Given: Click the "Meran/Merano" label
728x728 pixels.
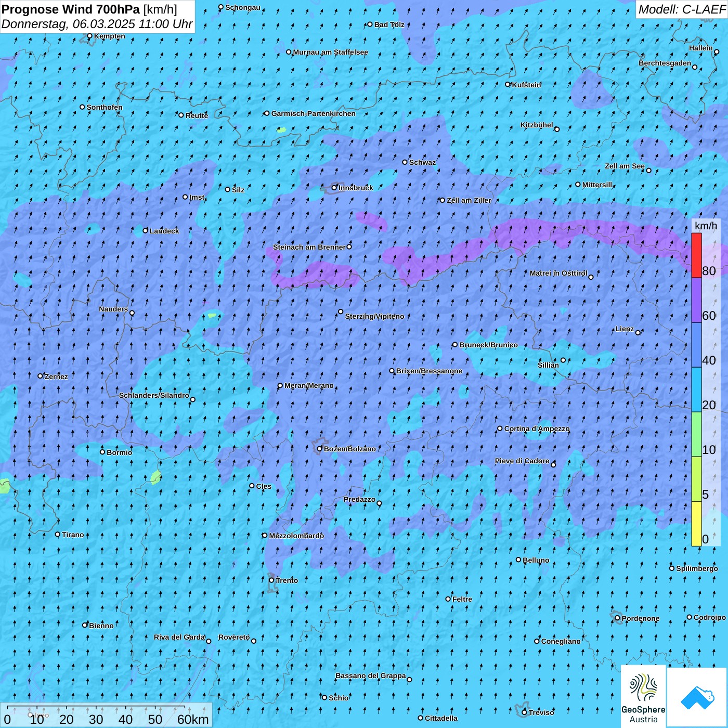Looking at the screenshot, I should tap(309, 385).
